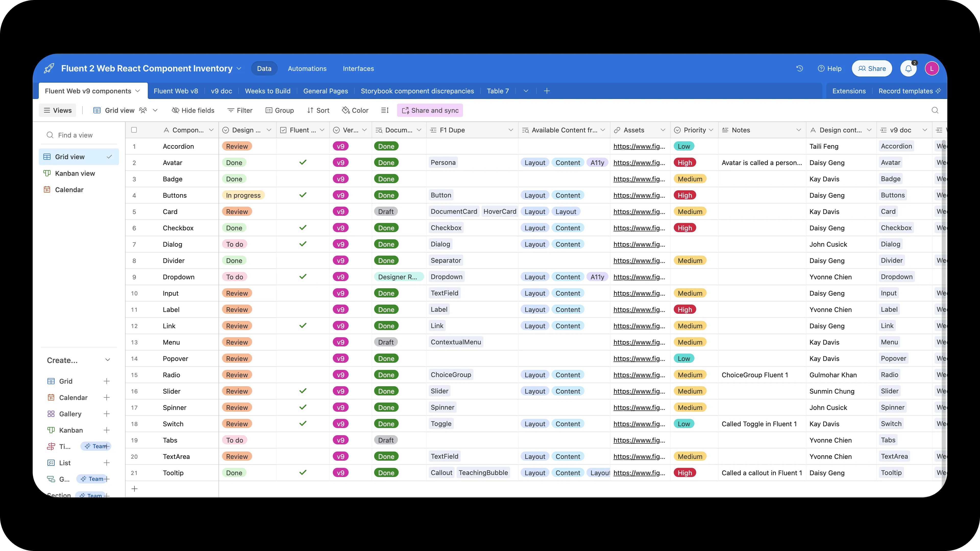Open notifications bell icon
Viewport: 980px width, 551px height.
click(x=909, y=68)
